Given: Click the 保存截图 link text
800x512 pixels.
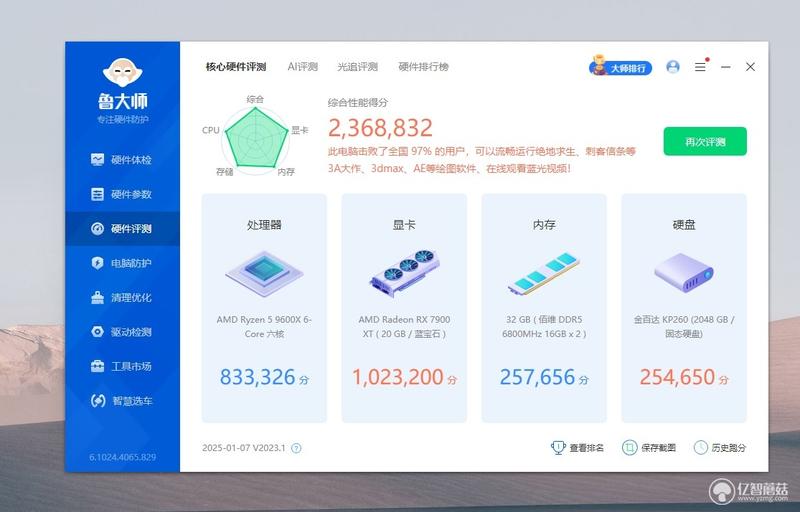Looking at the screenshot, I should pos(658,448).
